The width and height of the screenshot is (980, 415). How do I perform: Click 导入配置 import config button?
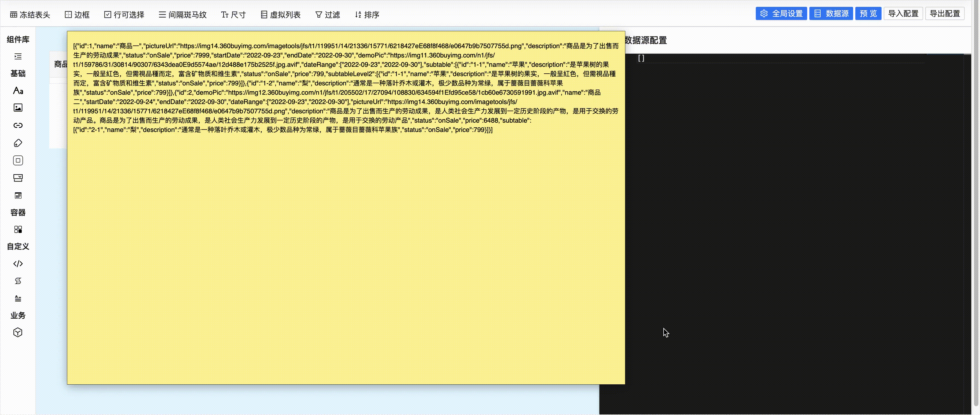click(903, 13)
